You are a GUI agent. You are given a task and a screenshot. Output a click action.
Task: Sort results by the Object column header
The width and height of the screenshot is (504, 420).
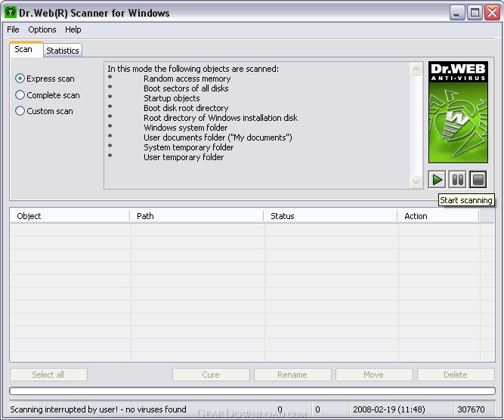(70, 216)
